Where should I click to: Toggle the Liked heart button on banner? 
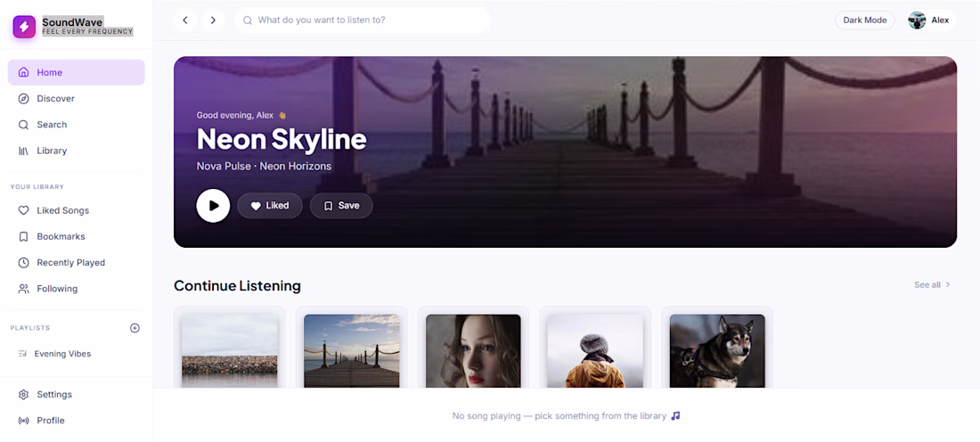270,206
